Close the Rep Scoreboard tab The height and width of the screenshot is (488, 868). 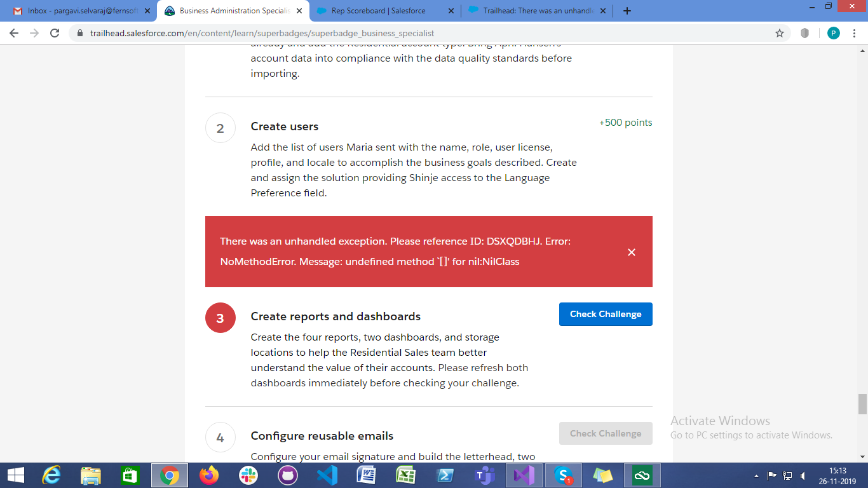click(451, 11)
